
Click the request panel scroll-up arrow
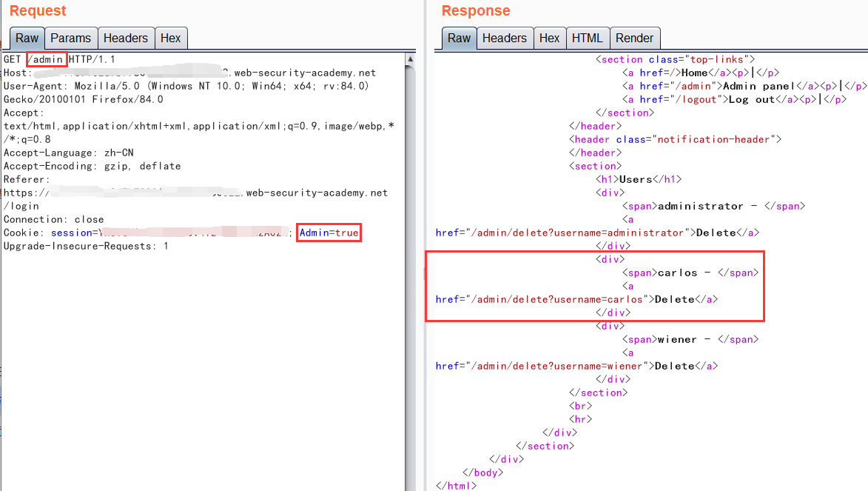pyautogui.click(x=410, y=59)
